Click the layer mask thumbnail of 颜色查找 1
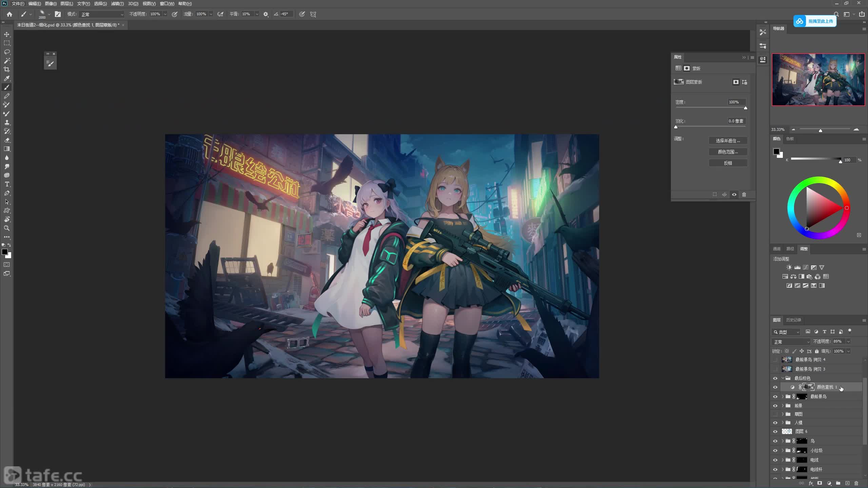The height and width of the screenshot is (488, 868). tap(808, 387)
